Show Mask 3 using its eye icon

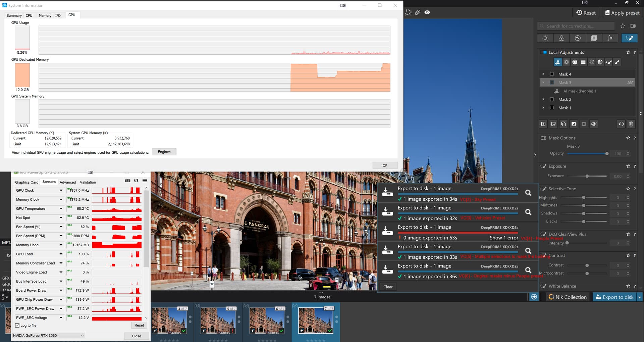tap(630, 83)
